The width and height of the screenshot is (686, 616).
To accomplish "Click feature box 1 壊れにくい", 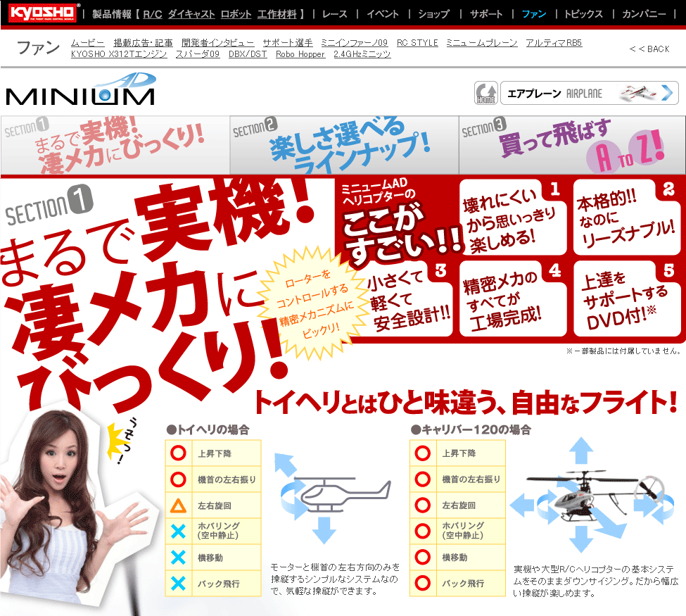I will point(513,217).
